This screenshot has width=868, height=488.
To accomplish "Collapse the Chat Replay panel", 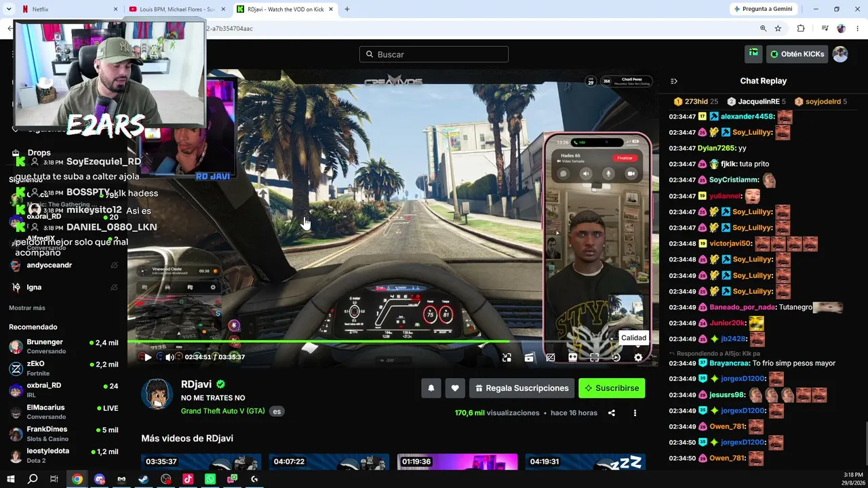I will click(673, 81).
